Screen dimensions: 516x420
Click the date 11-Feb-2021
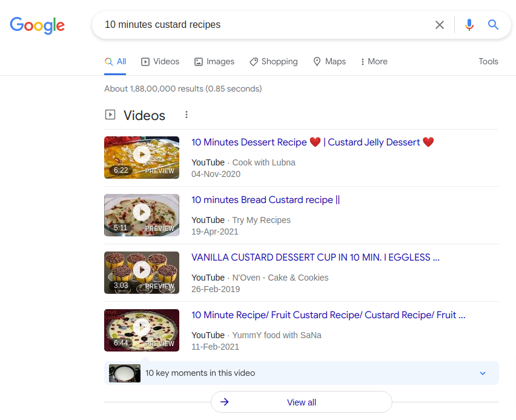pos(215,347)
